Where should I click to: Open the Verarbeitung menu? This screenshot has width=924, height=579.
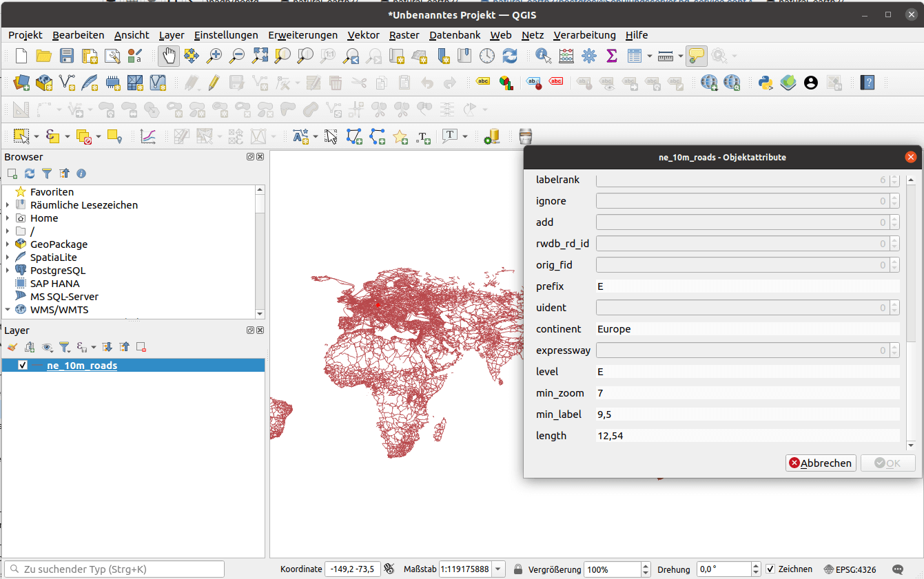tap(584, 35)
